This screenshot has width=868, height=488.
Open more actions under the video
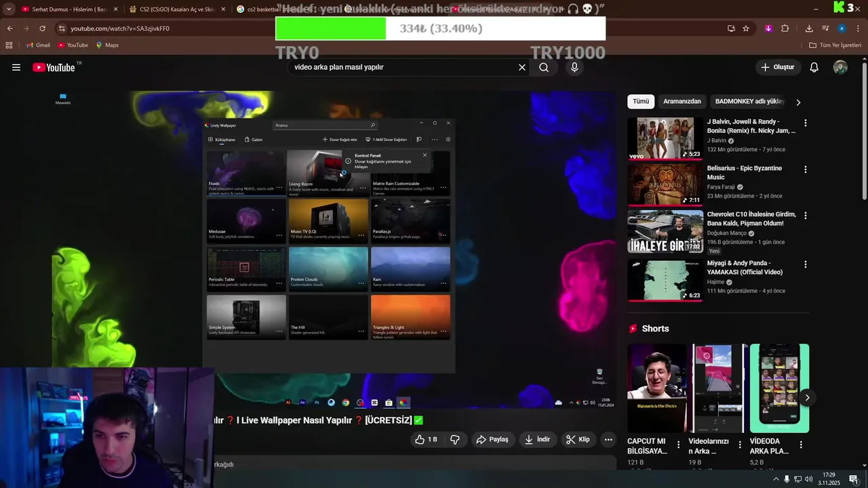(x=608, y=439)
